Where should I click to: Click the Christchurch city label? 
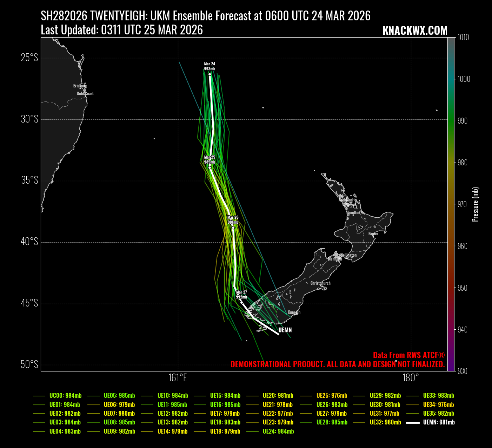point(320,283)
